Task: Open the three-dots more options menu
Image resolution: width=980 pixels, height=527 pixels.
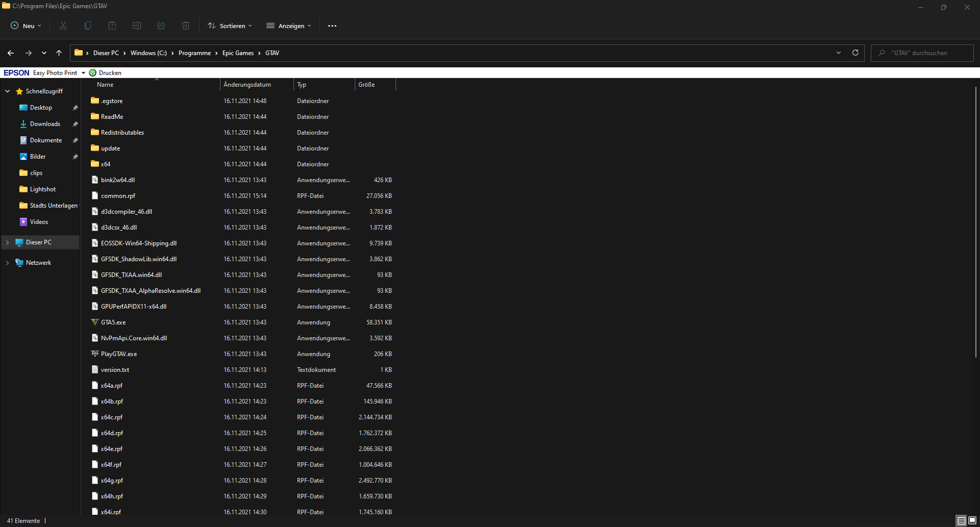Action: 332,26
